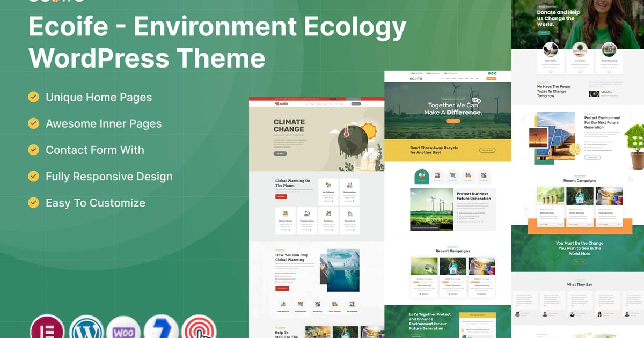Click red button under Global Warming On The Planet

[x=281, y=197]
